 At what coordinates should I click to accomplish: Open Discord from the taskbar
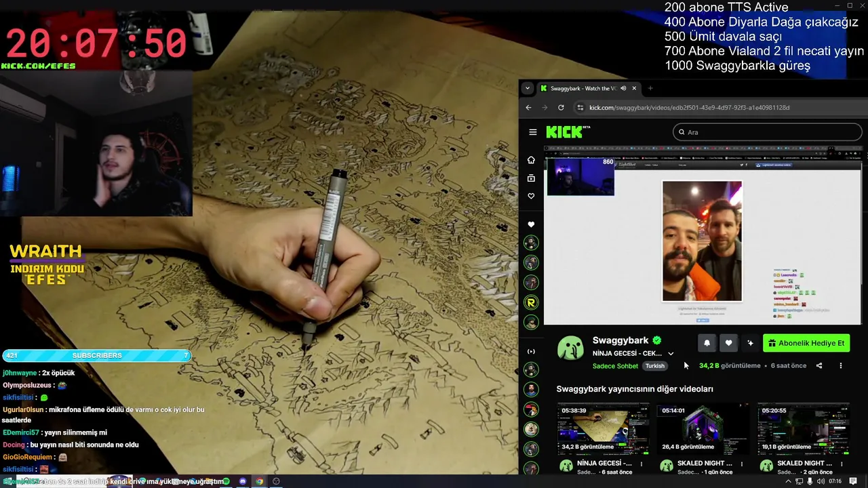[242, 481]
